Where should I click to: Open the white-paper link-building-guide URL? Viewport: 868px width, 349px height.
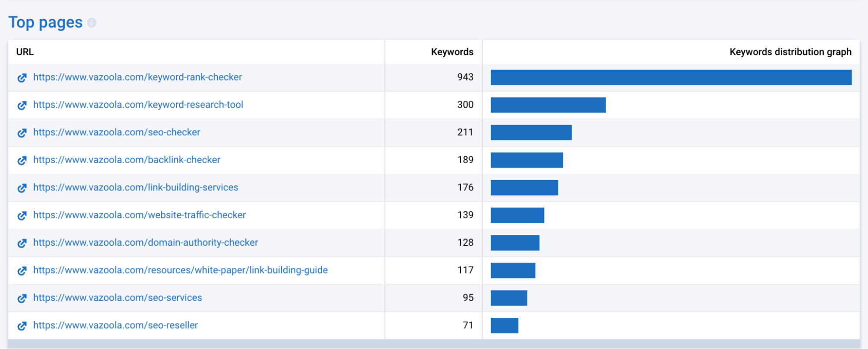click(x=181, y=270)
